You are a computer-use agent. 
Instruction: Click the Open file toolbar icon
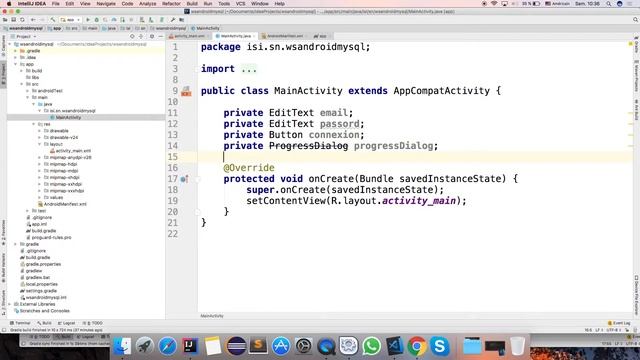pos(5,20)
